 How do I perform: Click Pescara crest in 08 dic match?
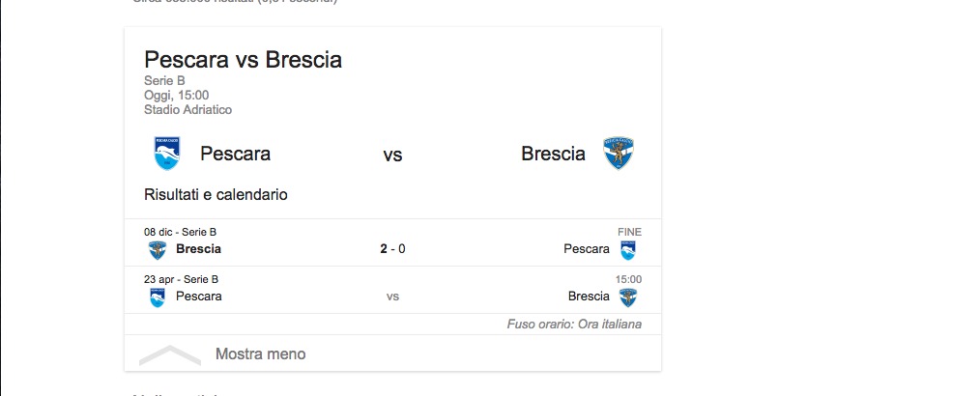(628, 249)
